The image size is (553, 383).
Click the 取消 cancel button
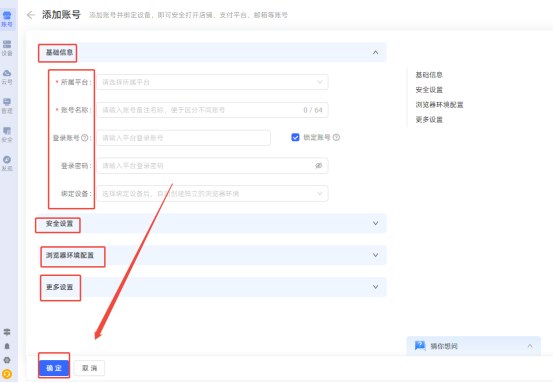(x=90, y=368)
